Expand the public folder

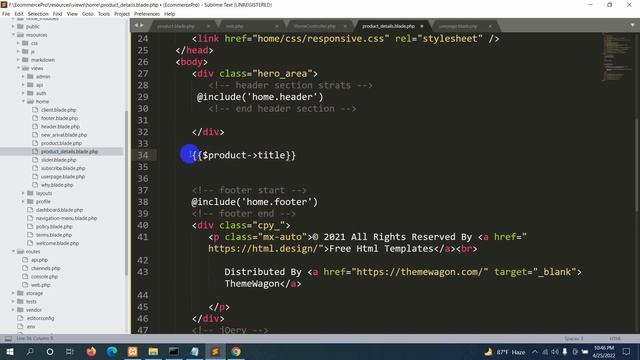(x=13, y=27)
